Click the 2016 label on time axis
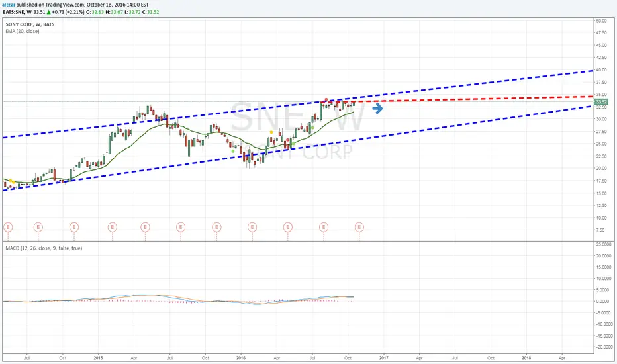This screenshot has width=617, height=364. tap(241, 357)
